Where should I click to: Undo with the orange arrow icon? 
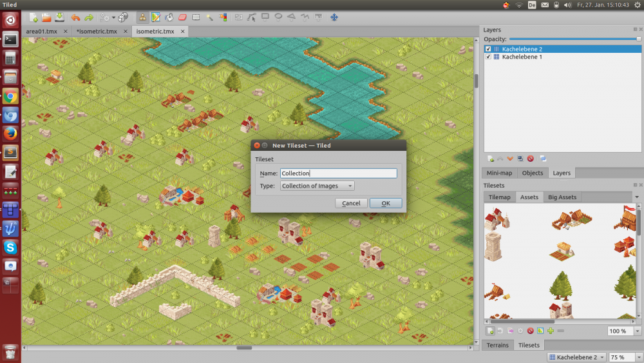point(75,17)
